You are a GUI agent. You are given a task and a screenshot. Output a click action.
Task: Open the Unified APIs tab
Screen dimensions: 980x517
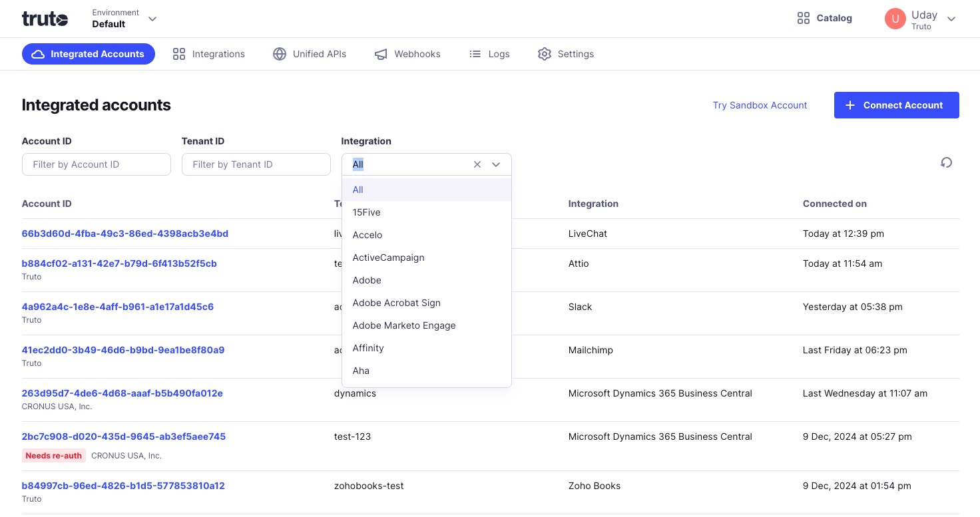[310, 54]
